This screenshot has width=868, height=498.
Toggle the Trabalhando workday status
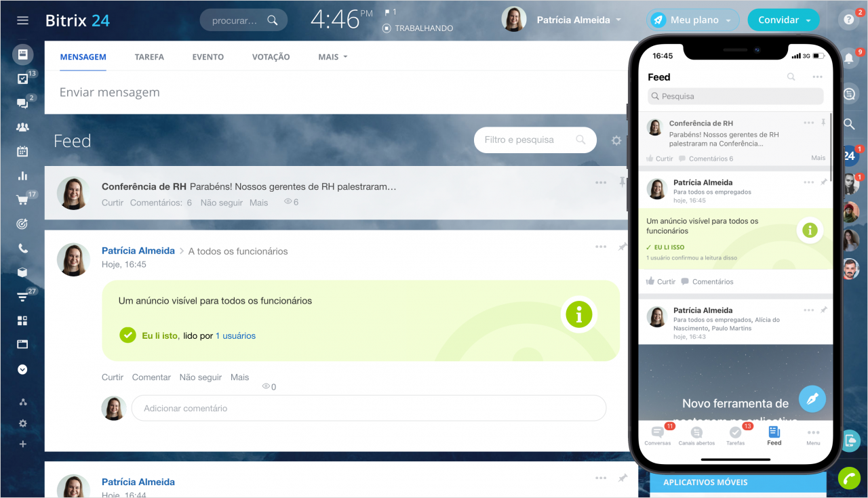[x=418, y=28]
